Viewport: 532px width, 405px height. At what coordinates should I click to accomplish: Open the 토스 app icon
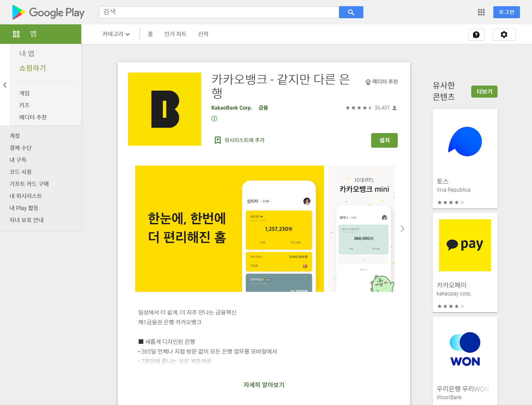tap(465, 142)
